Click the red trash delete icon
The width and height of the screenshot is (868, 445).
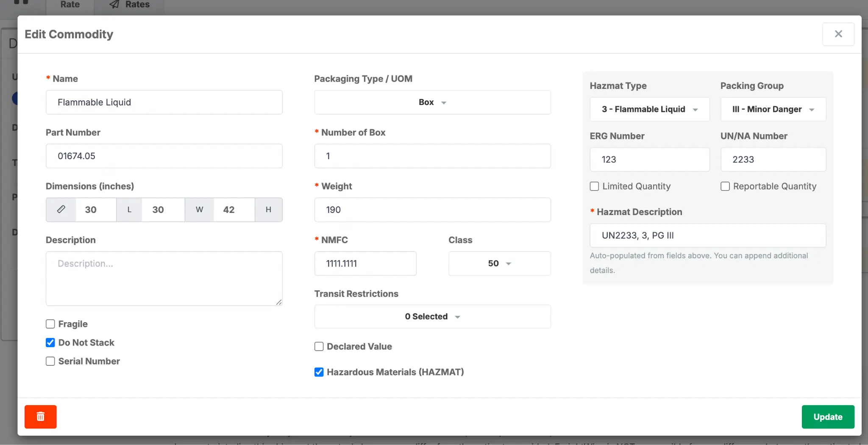coord(40,417)
